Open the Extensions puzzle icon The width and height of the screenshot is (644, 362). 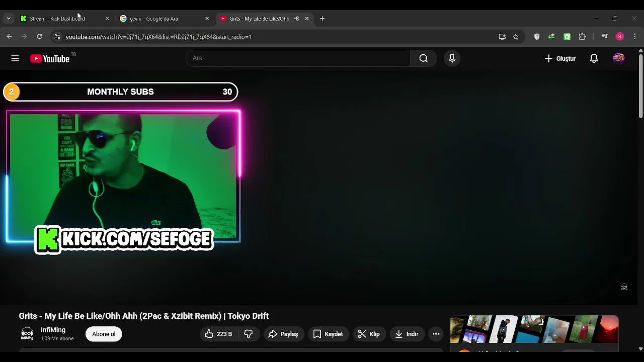tap(583, 37)
